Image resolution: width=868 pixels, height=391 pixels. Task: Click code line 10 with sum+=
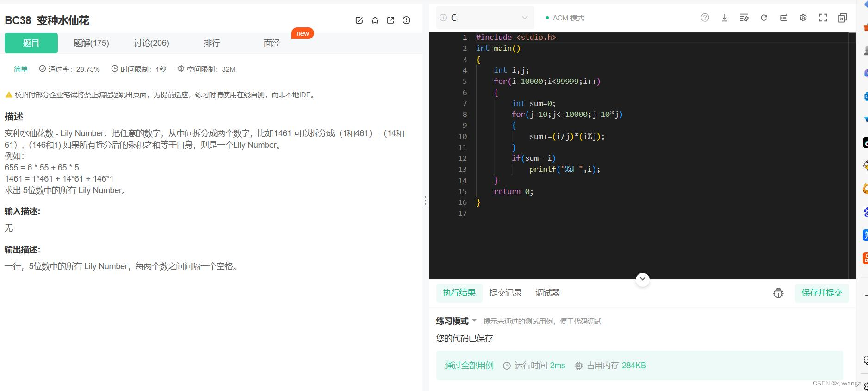(x=567, y=136)
